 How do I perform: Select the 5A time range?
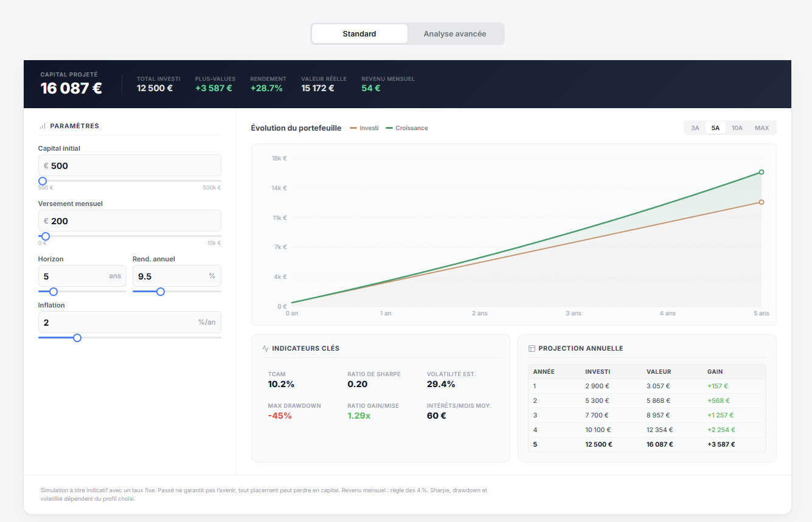point(715,128)
